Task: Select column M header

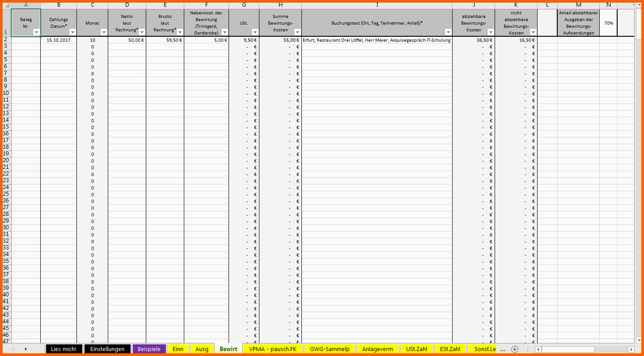Action: (579, 5)
